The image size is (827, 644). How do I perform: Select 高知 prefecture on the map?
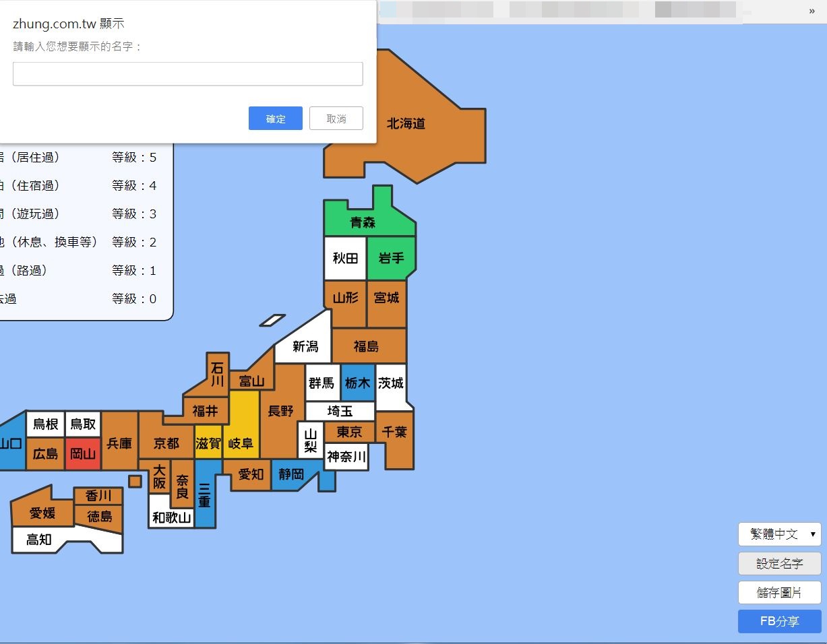pos(39,540)
